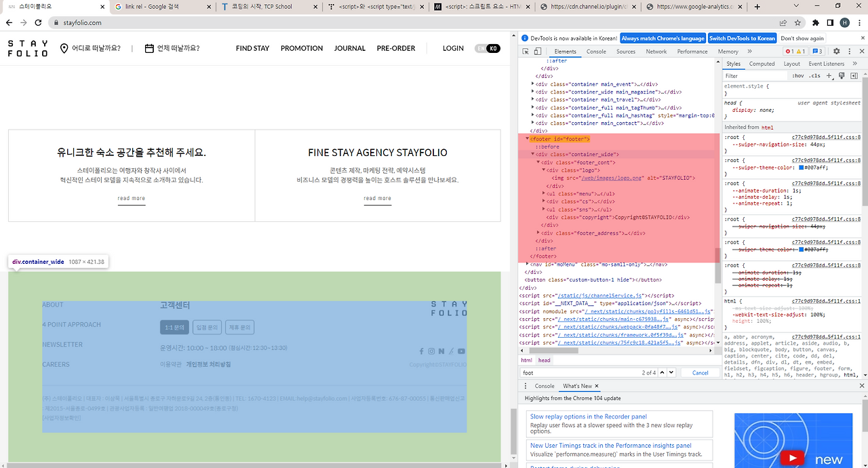Viewport: 868px width, 468px height.
Task: Expand the nav moMenu node
Action: coord(528,264)
